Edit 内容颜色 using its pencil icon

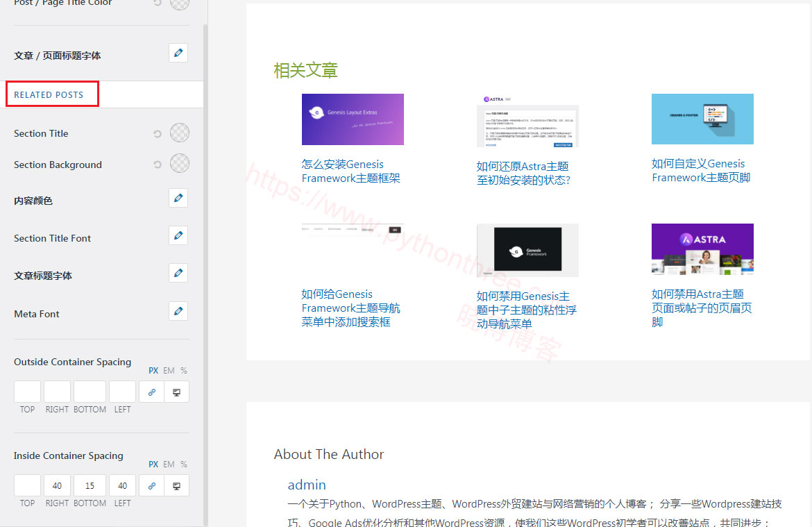pyautogui.click(x=178, y=198)
